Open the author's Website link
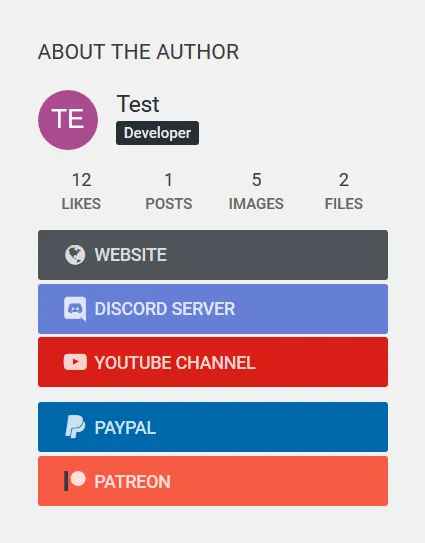This screenshot has height=543, width=425. click(x=213, y=255)
